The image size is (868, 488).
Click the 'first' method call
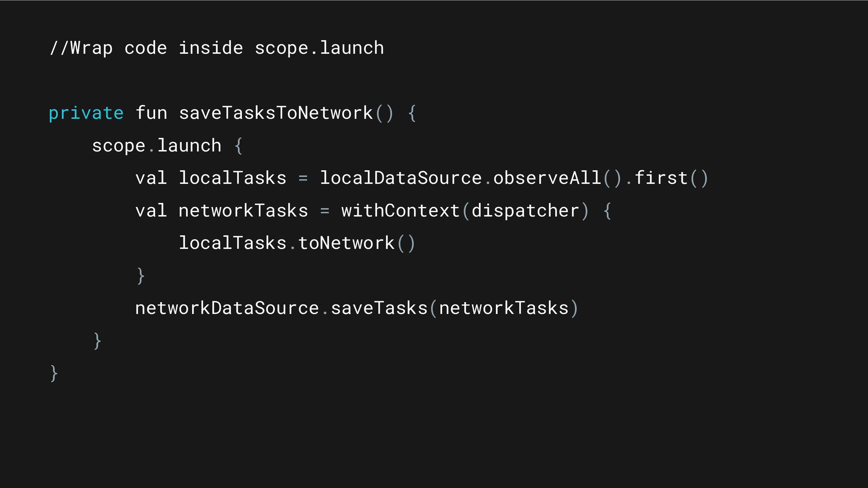[x=661, y=178]
